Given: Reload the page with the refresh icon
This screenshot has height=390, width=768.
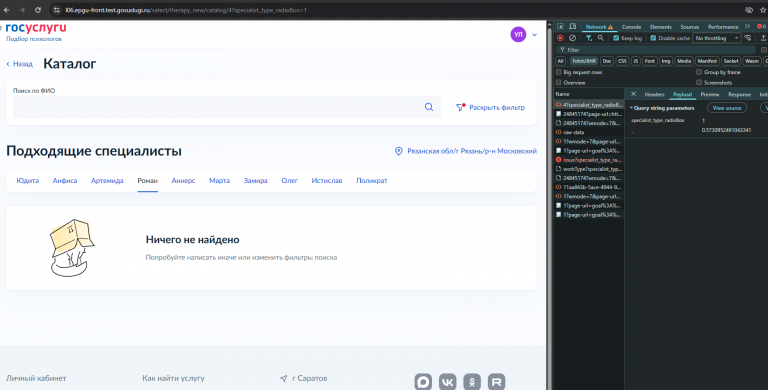Looking at the screenshot, I should [x=38, y=10].
